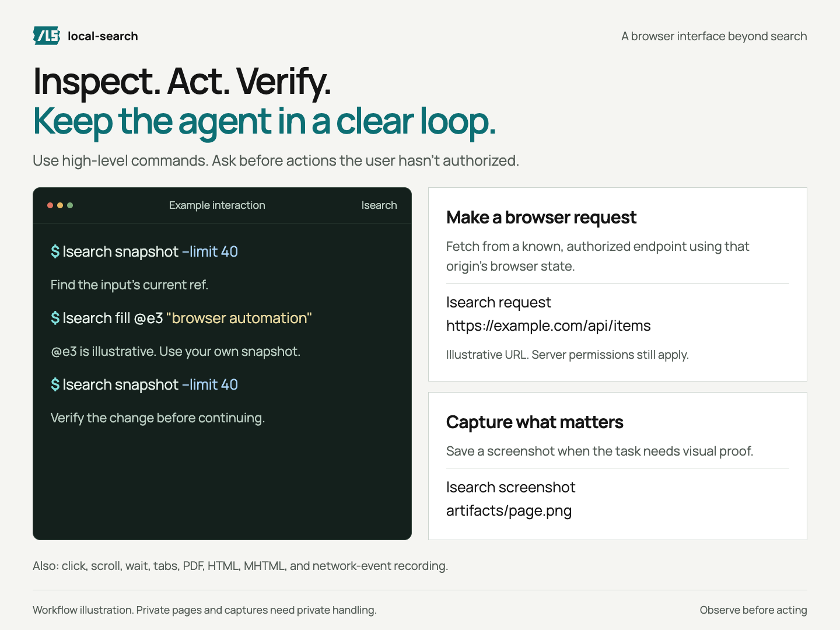
Task: Click the local-search LS logo icon
Action: click(47, 36)
